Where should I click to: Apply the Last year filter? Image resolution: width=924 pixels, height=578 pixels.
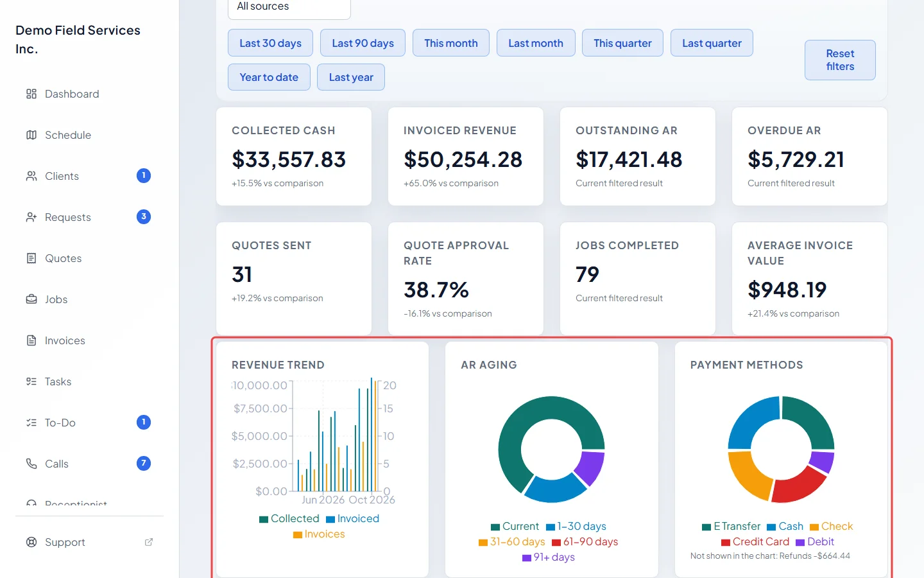coord(351,77)
